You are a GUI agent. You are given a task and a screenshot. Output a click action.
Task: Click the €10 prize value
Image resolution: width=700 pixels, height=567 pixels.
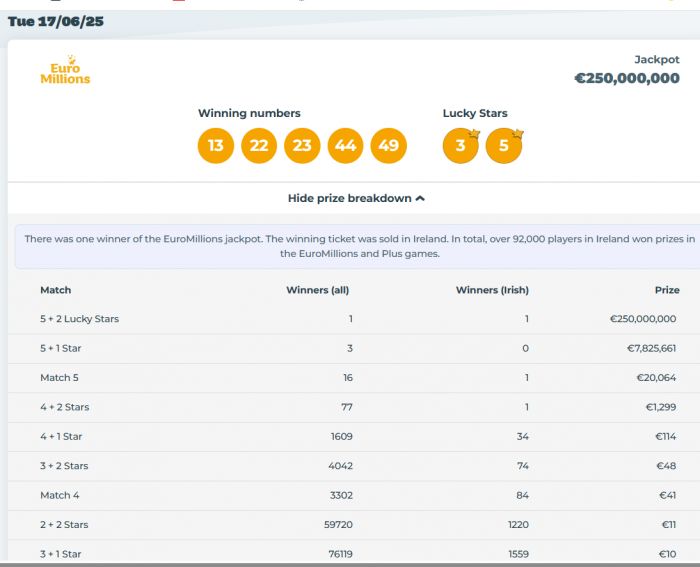tap(667, 554)
